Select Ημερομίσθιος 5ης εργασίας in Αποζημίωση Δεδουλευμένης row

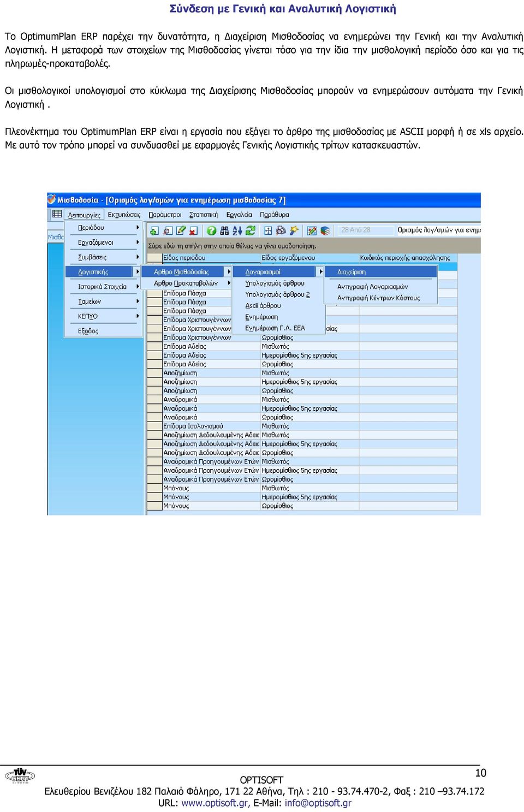click(309, 444)
